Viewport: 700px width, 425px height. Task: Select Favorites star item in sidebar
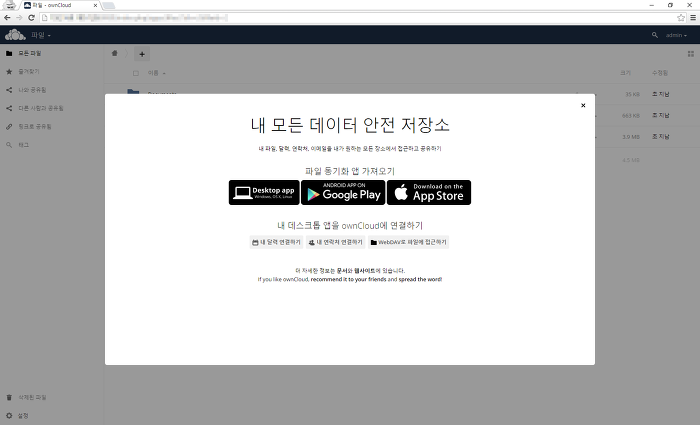(52, 71)
